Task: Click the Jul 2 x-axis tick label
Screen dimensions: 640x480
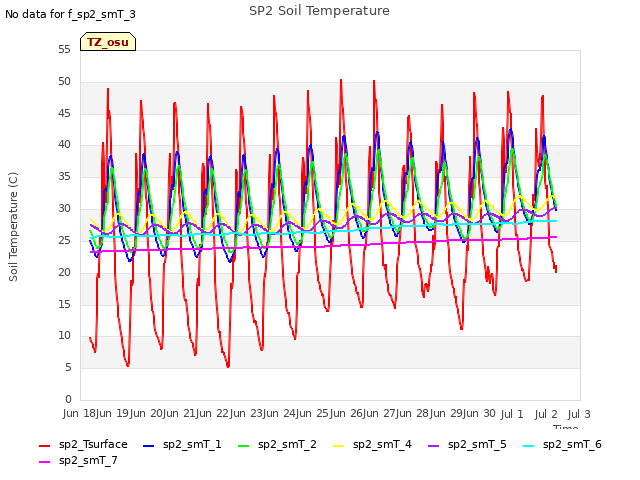Action: [546, 414]
